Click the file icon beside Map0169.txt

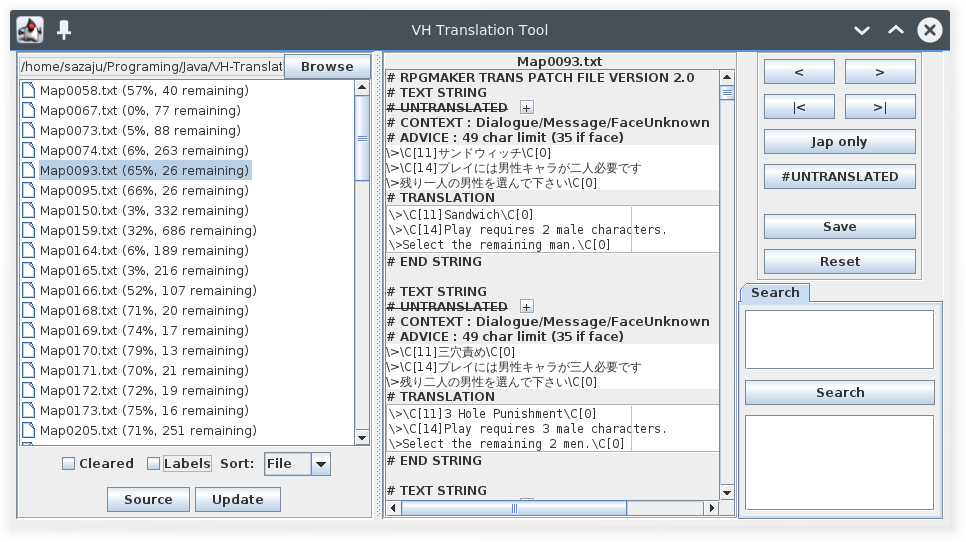(28, 331)
